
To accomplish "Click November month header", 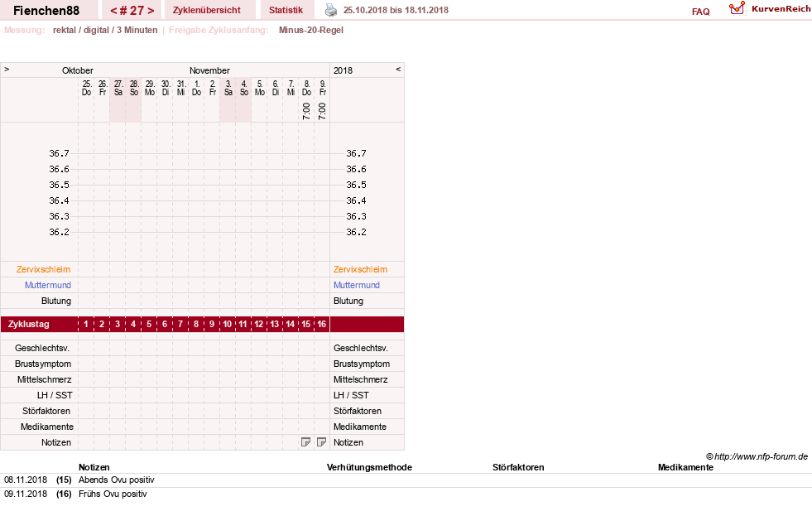I will 209,70.
